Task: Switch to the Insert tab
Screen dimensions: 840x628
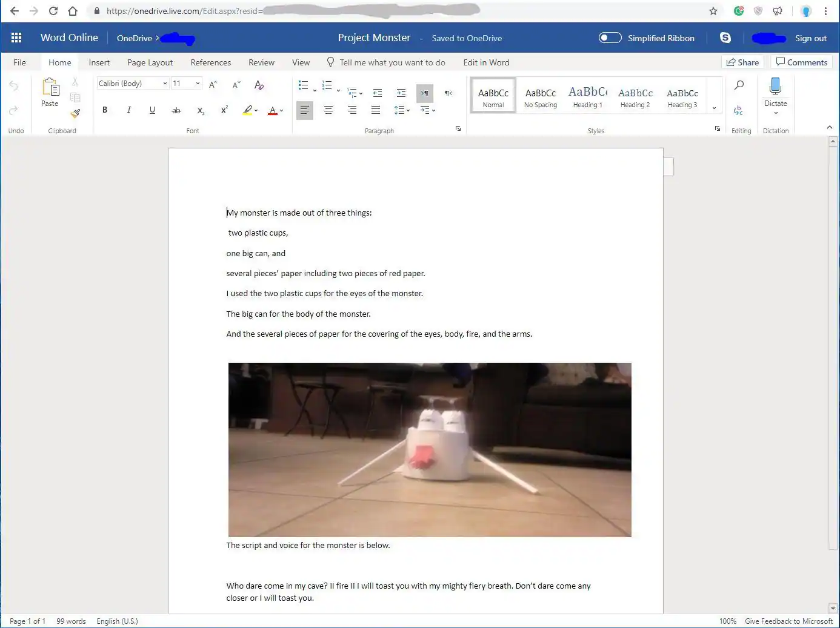Action: [x=99, y=62]
